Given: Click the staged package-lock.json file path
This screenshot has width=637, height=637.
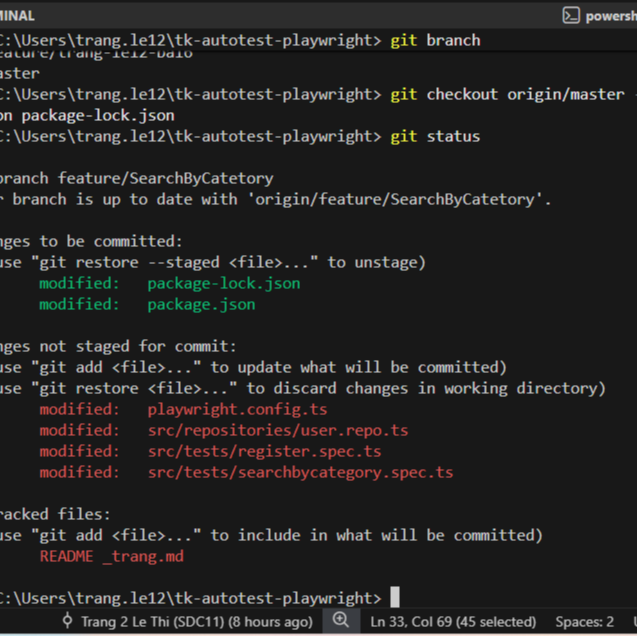Looking at the screenshot, I should pos(223,283).
